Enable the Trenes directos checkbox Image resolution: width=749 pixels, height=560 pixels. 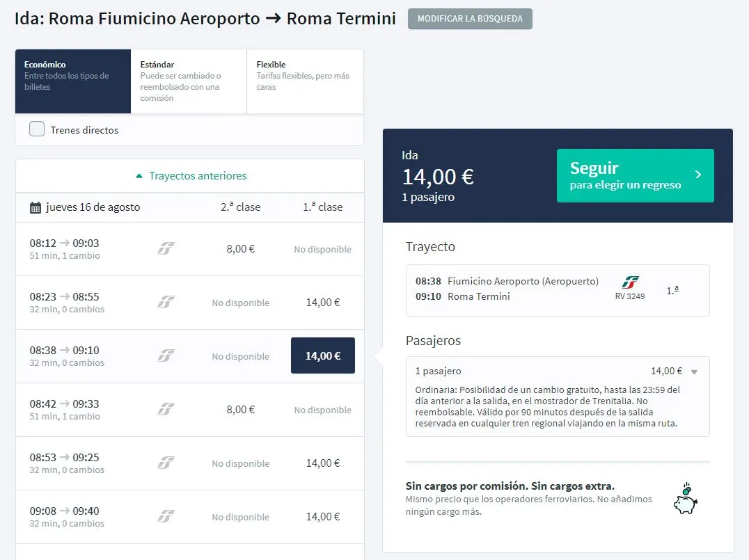tap(37, 129)
